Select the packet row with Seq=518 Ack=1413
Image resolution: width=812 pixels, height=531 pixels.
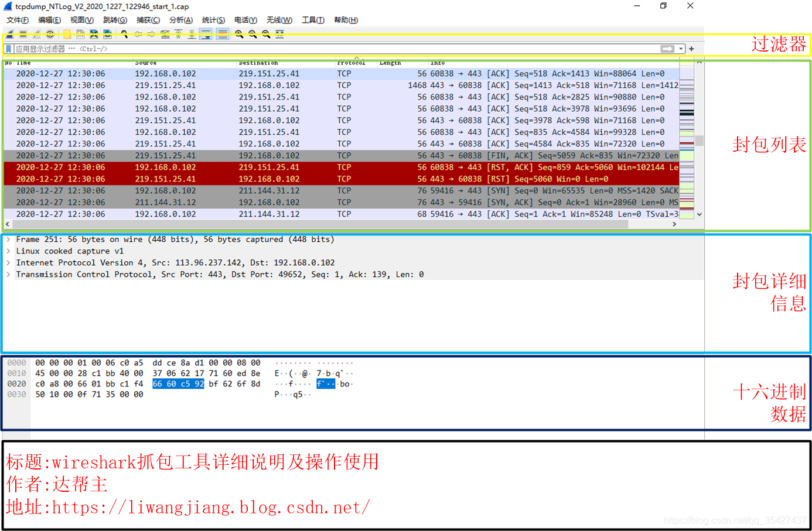point(341,74)
